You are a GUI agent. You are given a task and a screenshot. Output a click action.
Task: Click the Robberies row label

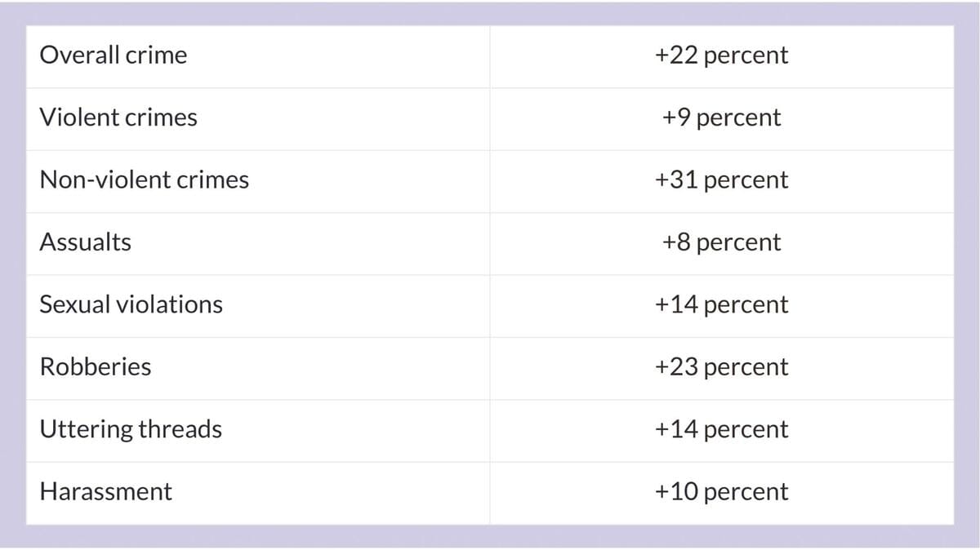coord(96,367)
